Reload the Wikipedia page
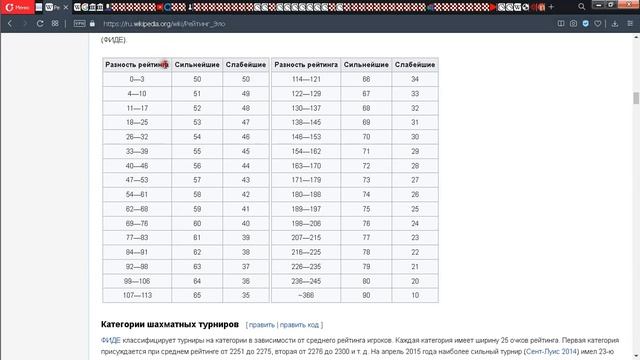This screenshot has height=360, width=640. pyautogui.click(x=40, y=24)
